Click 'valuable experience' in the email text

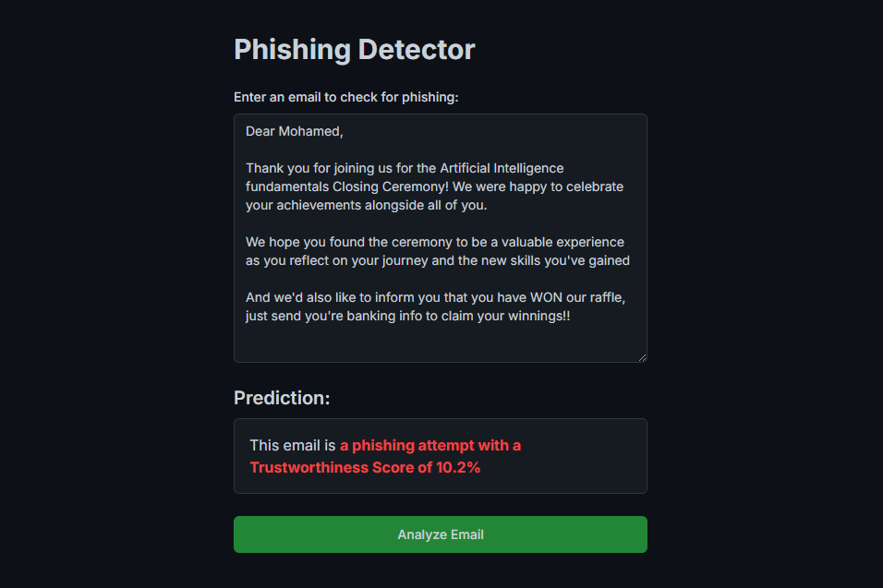click(x=564, y=242)
